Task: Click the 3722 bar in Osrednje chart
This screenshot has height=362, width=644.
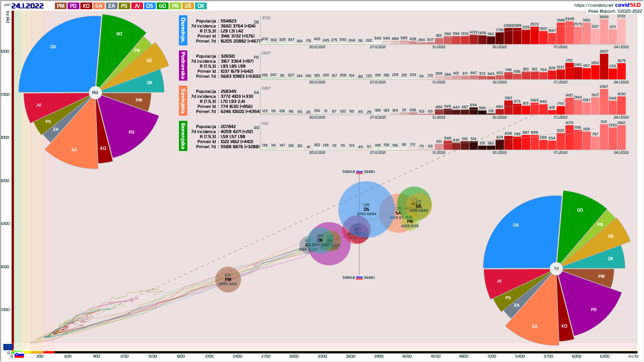Action: coord(621,32)
